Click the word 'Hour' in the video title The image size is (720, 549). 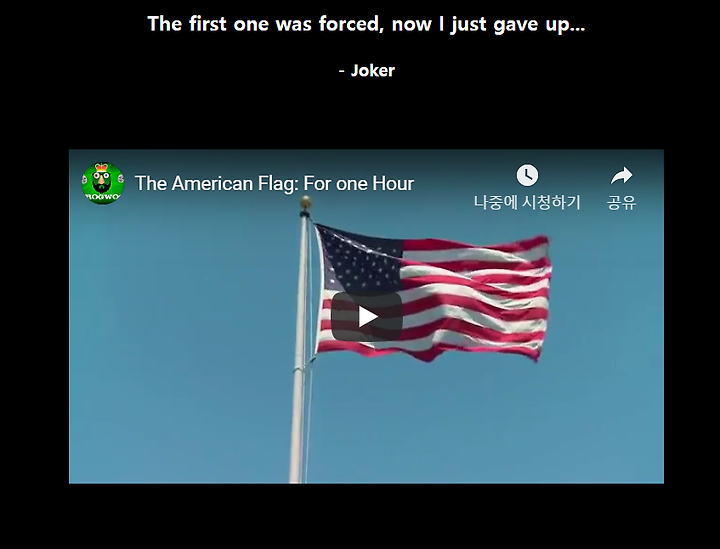click(x=393, y=184)
